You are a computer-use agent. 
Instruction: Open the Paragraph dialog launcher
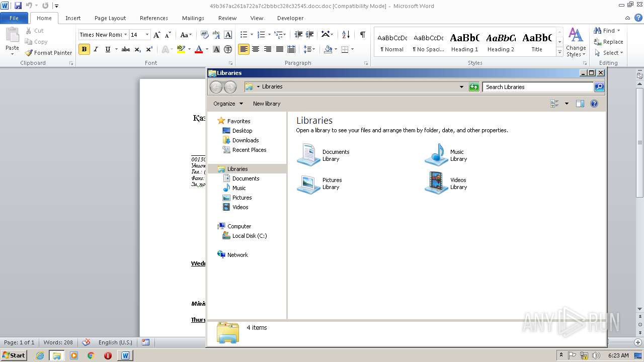click(366, 63)
